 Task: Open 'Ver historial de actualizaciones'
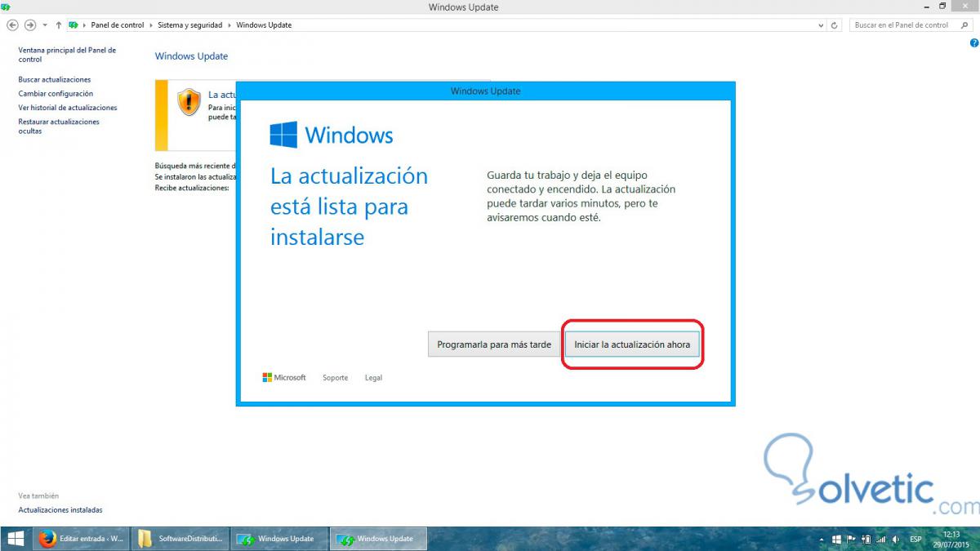pyautogui.click(x=68, y=108)
